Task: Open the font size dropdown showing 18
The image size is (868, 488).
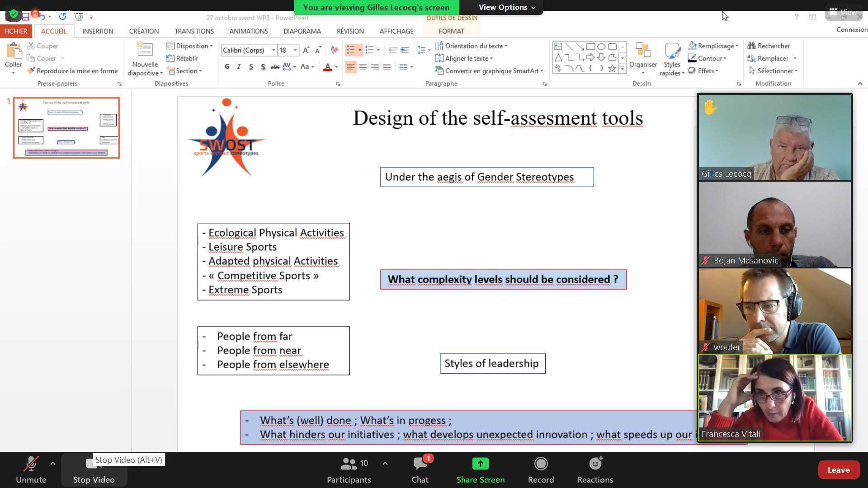Action: [x=295, y=50]
